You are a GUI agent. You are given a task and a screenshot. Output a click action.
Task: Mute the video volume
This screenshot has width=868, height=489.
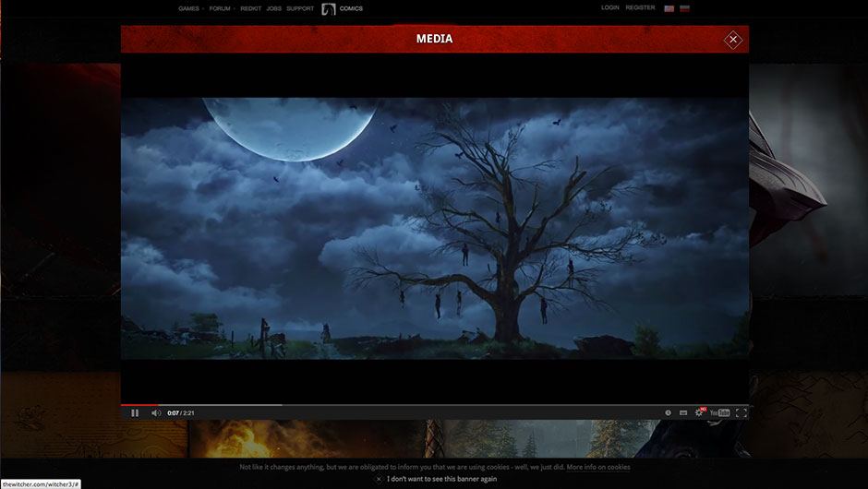156,412
